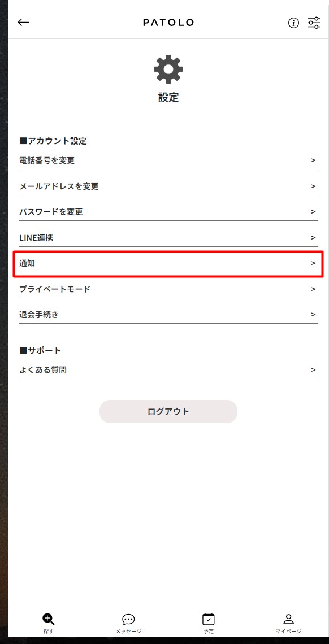
Task: Click the large settings gear icon
Action: [x=168, y=69]
